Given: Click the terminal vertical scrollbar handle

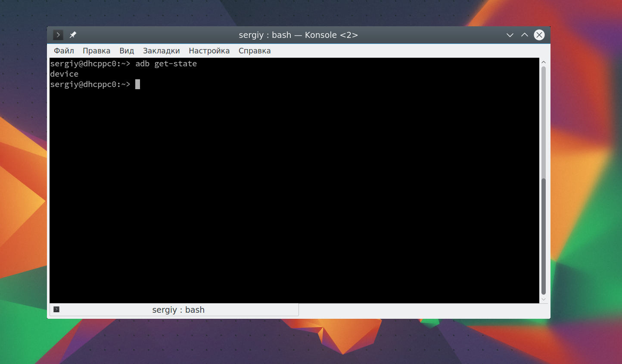Looking at the screenshot, I should (544, 236).
